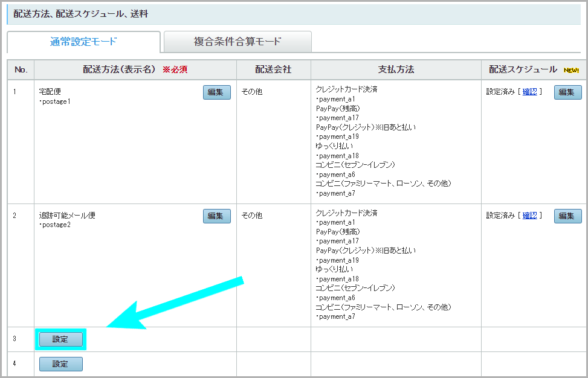Click コンビニ（ファミリーマート、ローソン、その他） in row 1

pos(383,184)
